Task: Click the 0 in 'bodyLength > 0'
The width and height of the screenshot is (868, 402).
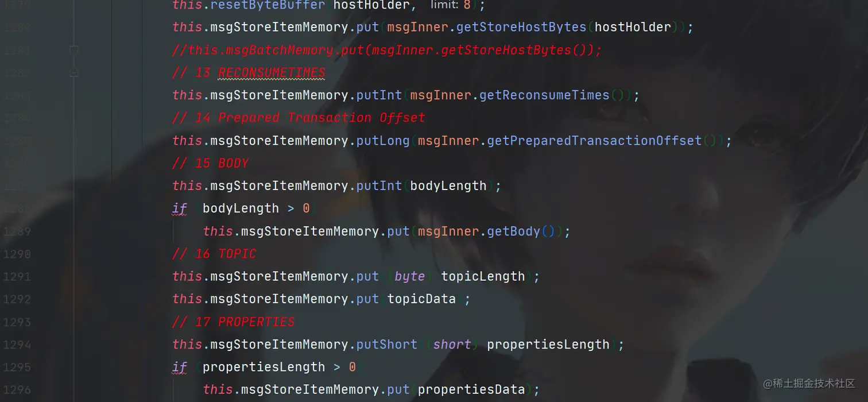Action: tap(306, 208)
